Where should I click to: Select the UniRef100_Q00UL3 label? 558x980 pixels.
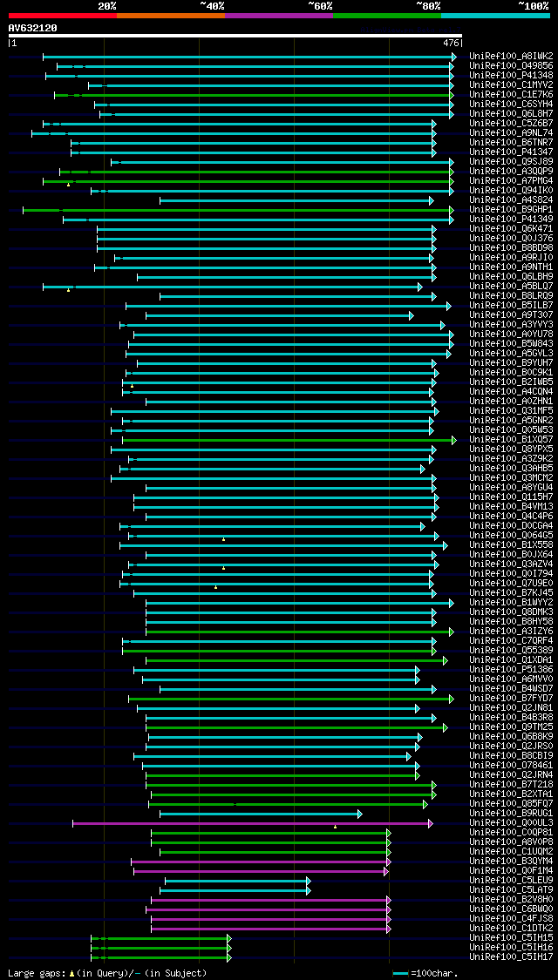[x=511, y=823]
